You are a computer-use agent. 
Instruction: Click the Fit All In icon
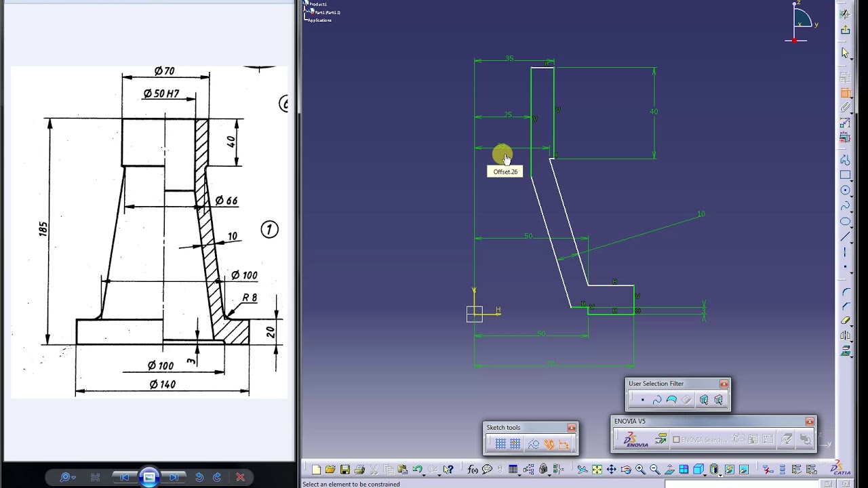(597, 469)
